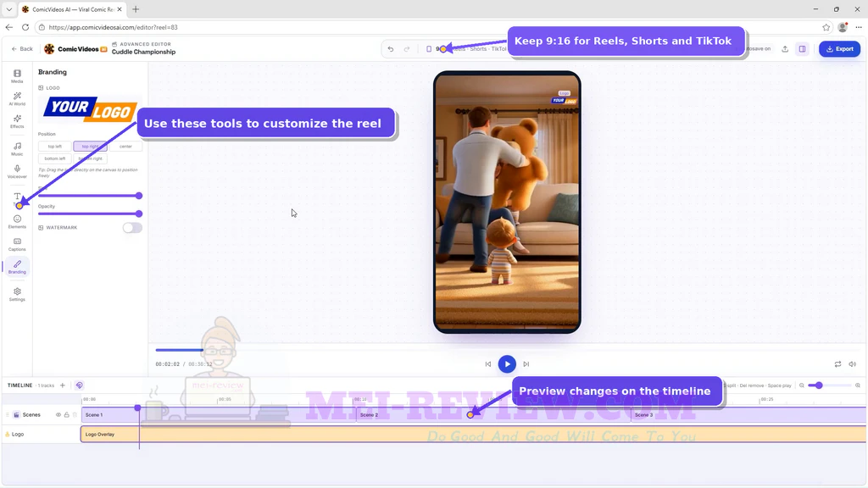
Task: Zoom out the timeline
Action: pyautogui.click(x=802, y=385)
